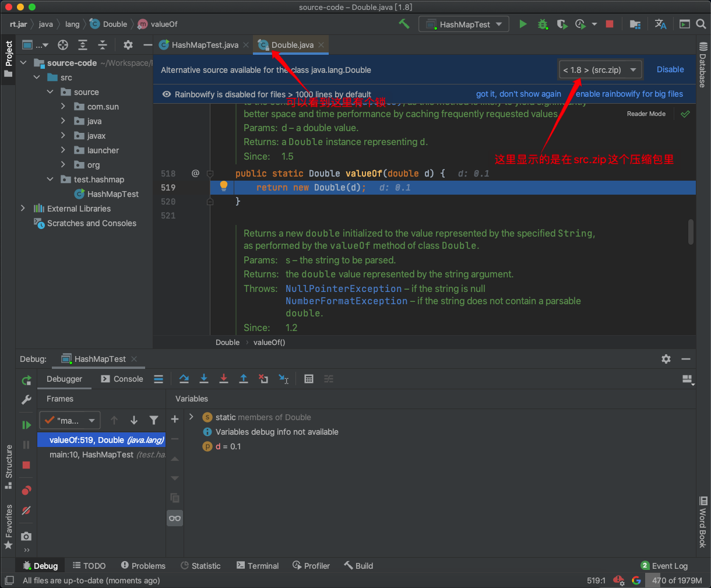Open Evaluate Expression calculator icon

[309, 379]
